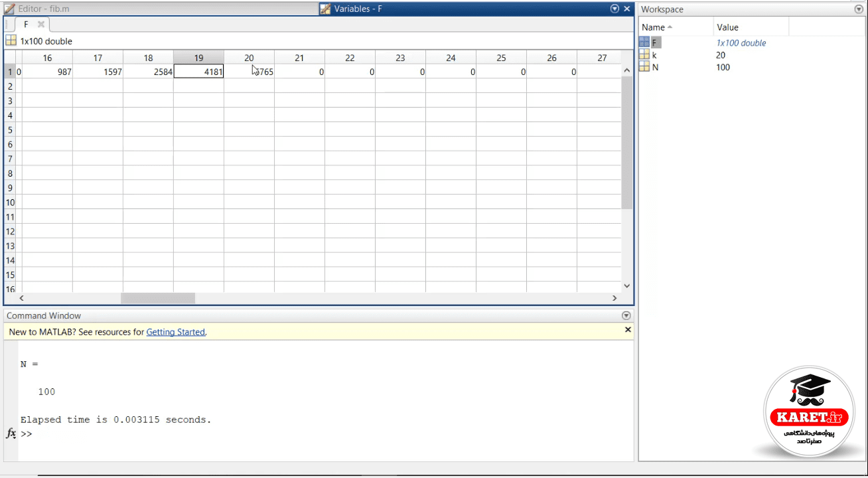This screenshot has height=478, width=868.
Task: Click the Editor pencil icon
Action: coord(10,9)
